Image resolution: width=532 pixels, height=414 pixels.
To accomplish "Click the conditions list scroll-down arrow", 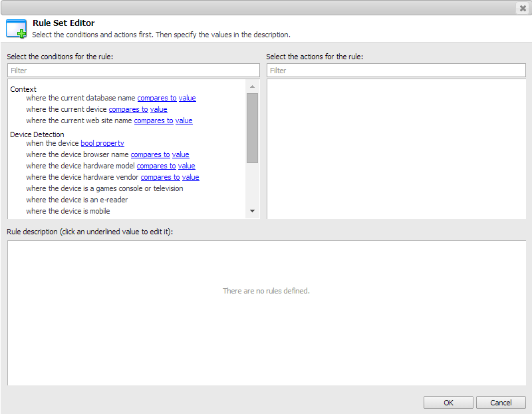I will [x=252, y=210].
